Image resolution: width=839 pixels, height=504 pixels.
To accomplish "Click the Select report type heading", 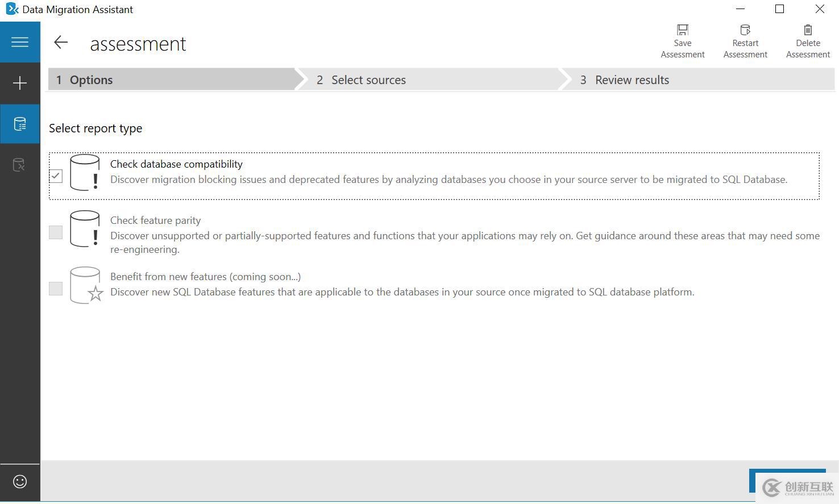I will coord(95,128).
